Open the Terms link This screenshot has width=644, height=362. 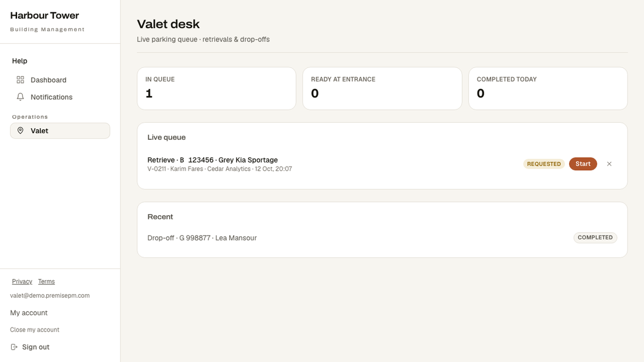[46, 281]
